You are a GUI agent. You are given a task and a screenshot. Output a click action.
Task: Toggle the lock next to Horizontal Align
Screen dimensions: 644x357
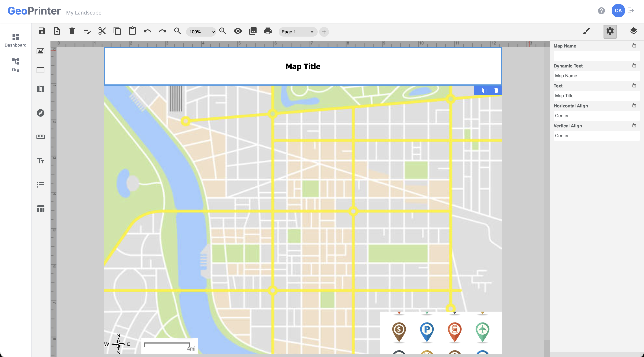pos(634,105)
